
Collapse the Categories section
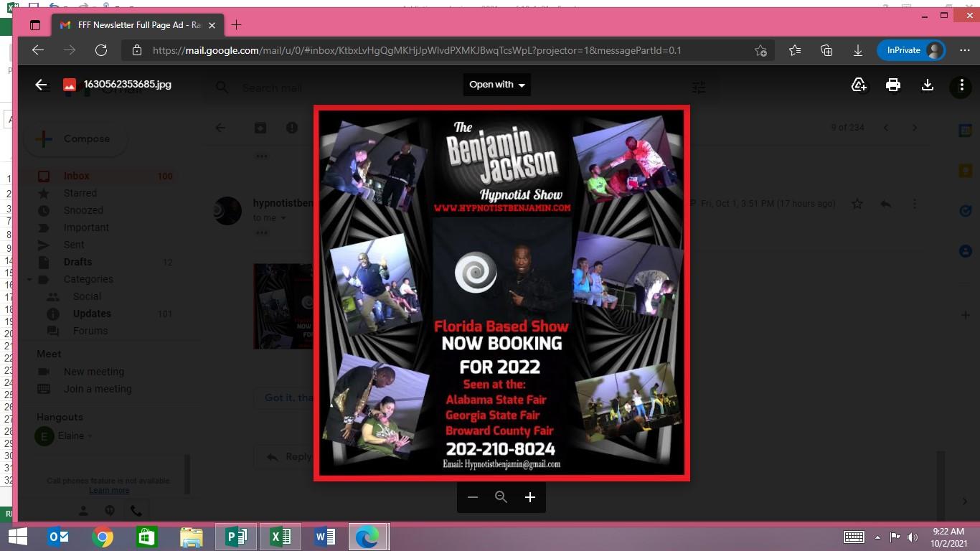click(29, 279)
